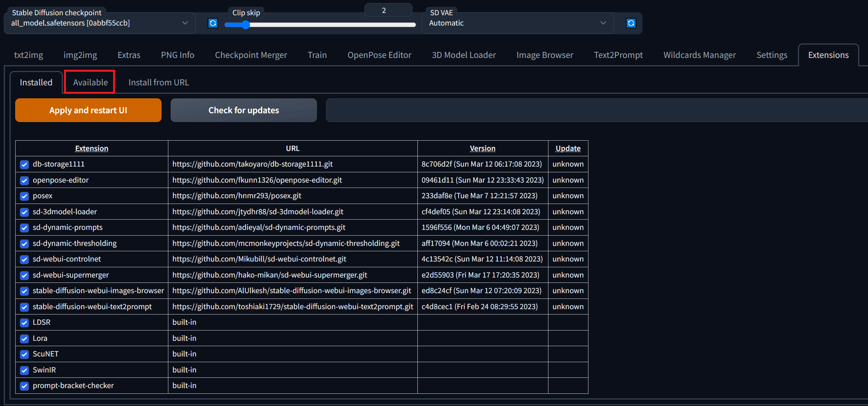The image size is (868, 406).
Task: Refresh the Stable Diffusion checkpoint list
Action: pos(213,23)
